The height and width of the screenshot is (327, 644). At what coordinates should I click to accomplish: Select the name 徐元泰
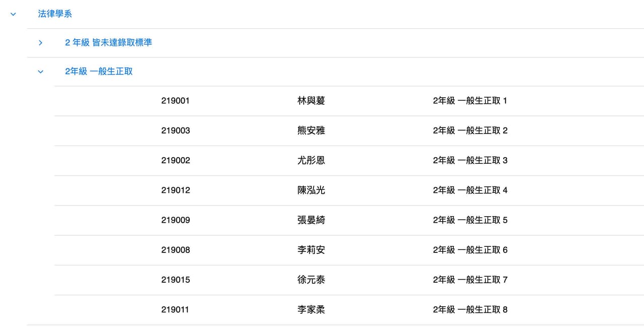(x=311, y=280)
